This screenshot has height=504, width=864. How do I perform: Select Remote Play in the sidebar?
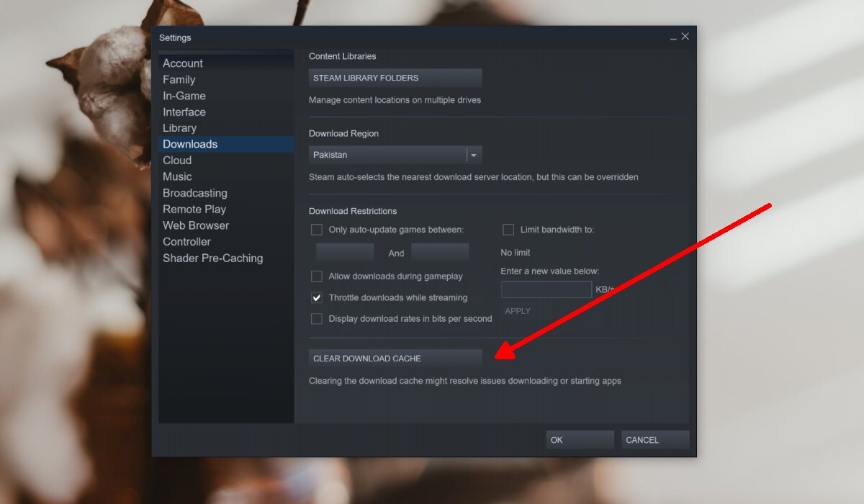pyautogui.click(x=194, y=209)
